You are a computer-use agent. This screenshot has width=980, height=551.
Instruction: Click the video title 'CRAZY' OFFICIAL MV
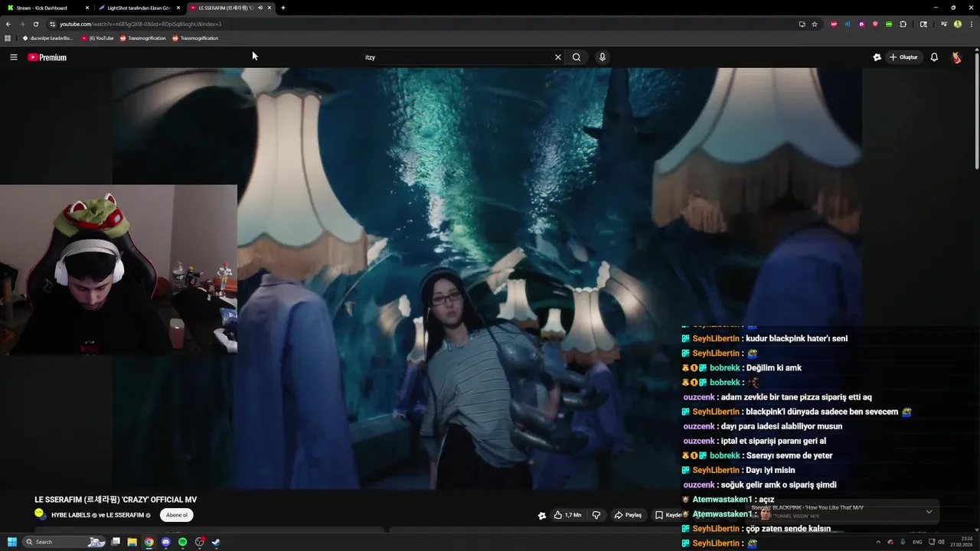pyautogui.click(x=116, y=500)
